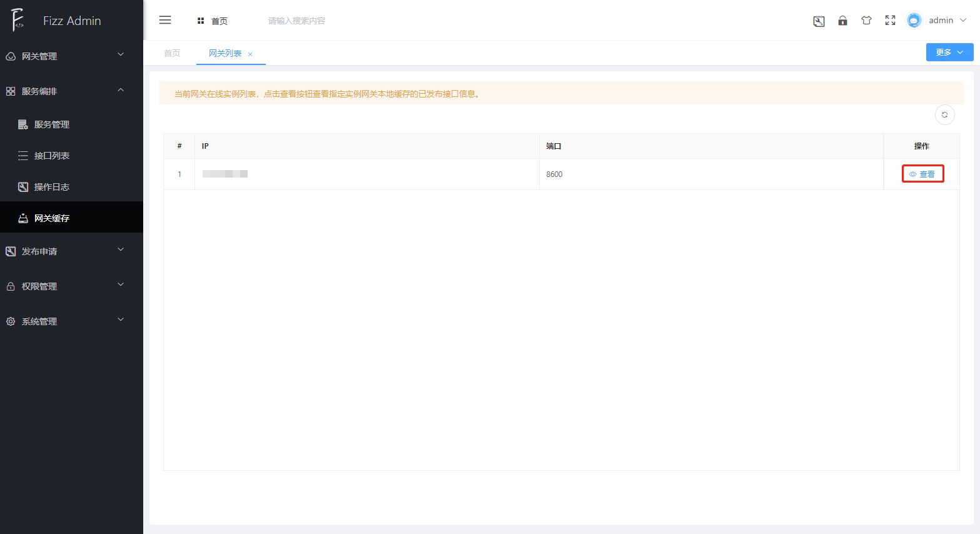Open 接口列表 menu item

(x=72, y=156)
